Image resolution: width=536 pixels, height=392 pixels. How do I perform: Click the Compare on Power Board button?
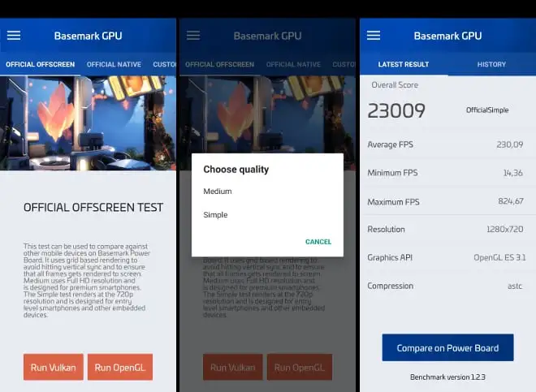(x=447, y=348)
